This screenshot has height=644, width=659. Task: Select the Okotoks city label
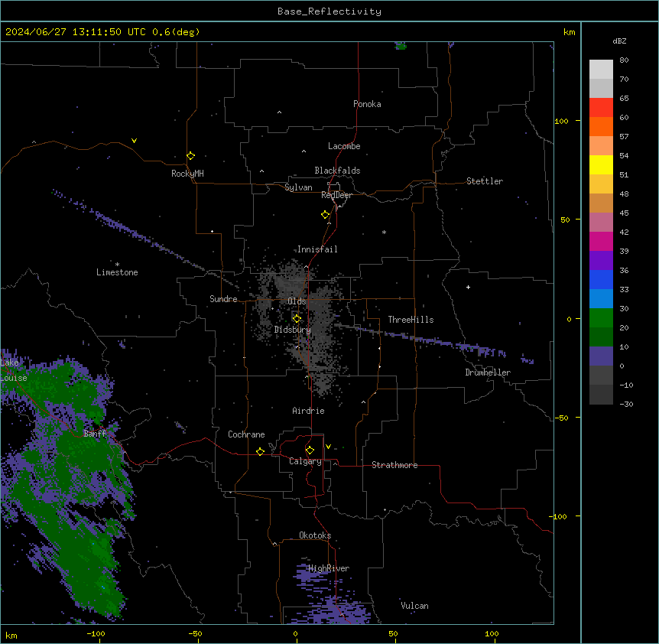[x=315, y=535]
